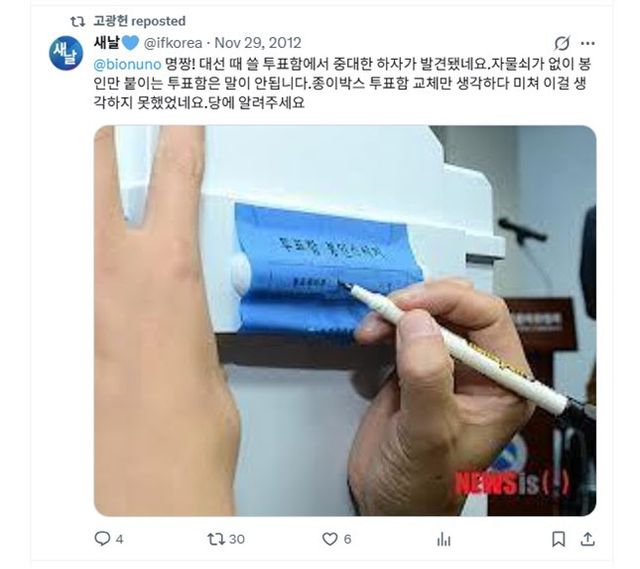Open the post's Korean tweet text

pyautogui.click(x=342, y=84)
